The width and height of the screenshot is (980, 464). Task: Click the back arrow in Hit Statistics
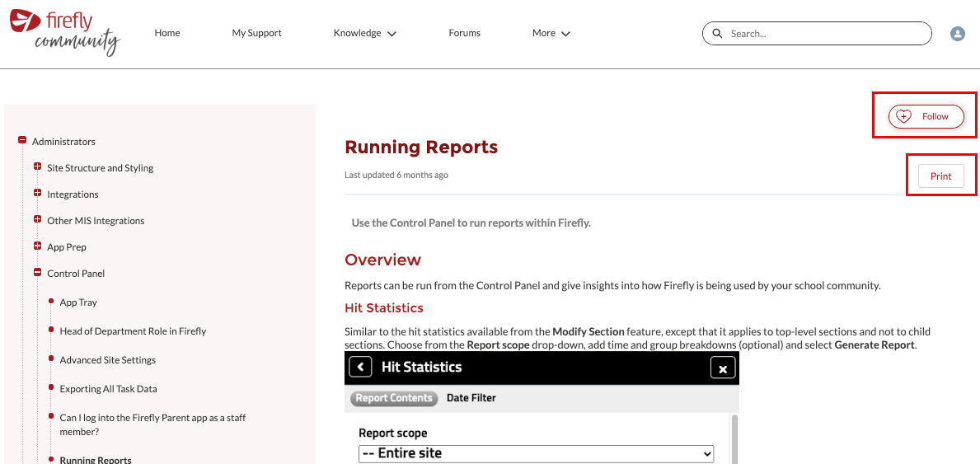[361, 367]
